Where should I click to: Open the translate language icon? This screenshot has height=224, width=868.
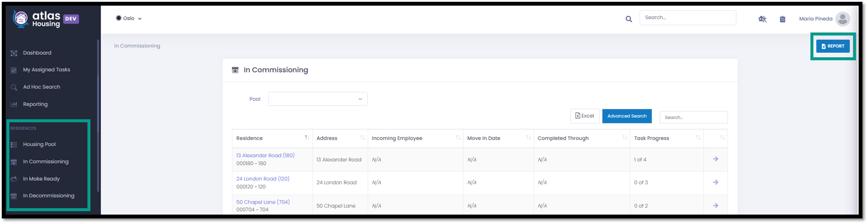coord(762,19)
